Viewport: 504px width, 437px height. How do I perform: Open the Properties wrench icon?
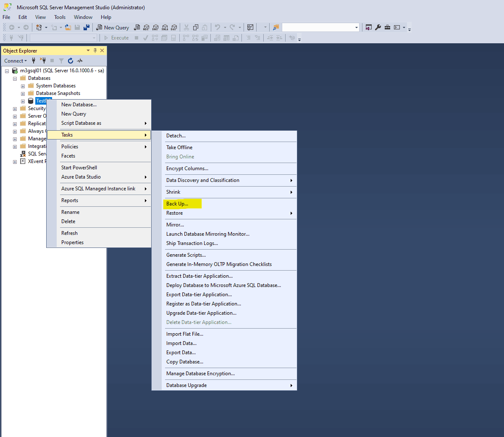point(378,27)
